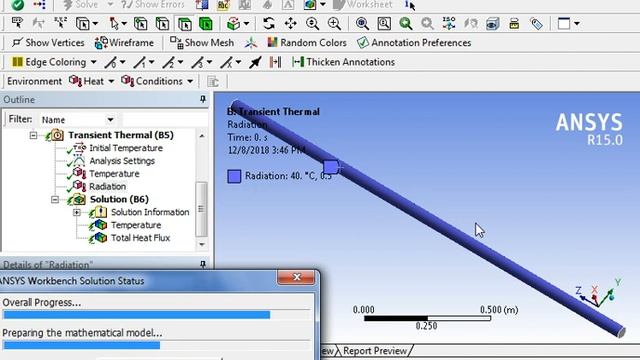Image resolution: width=640 pixels, height=360 pixels.
Task: Toggle Show Mesh
Action: [202, 42]
